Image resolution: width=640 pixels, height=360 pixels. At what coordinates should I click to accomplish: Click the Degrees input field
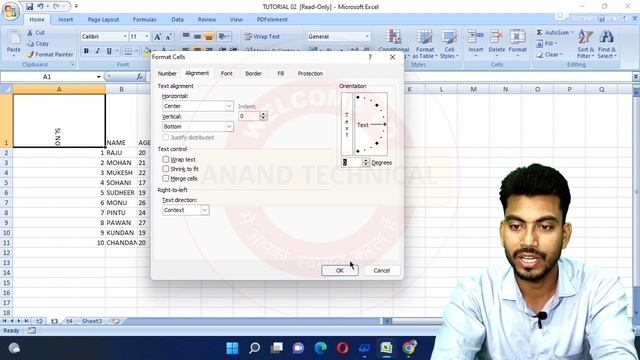352,162
